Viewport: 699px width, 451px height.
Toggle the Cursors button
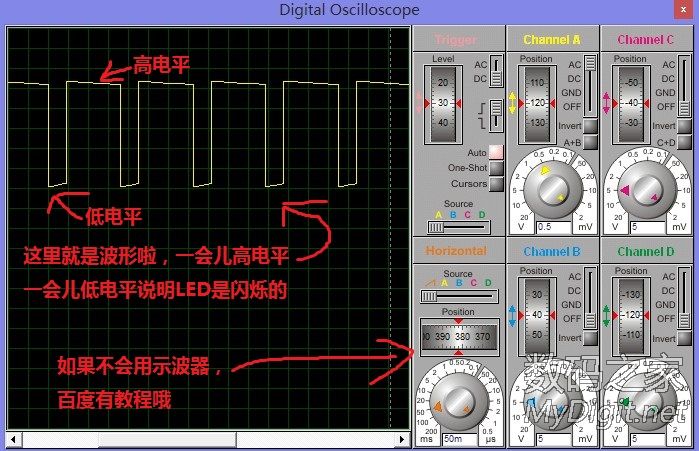pyautogui.click(x=496, y=184)
